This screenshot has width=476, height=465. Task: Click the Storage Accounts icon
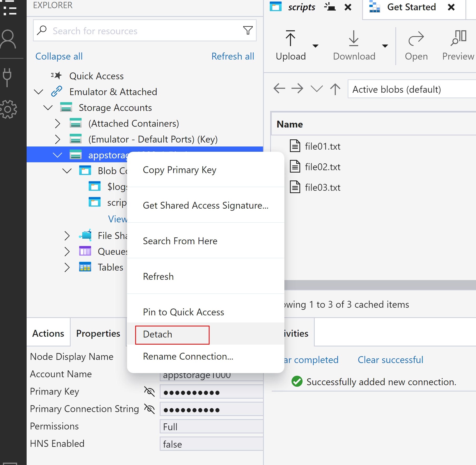pyautogui.click(x=66, y=107)
